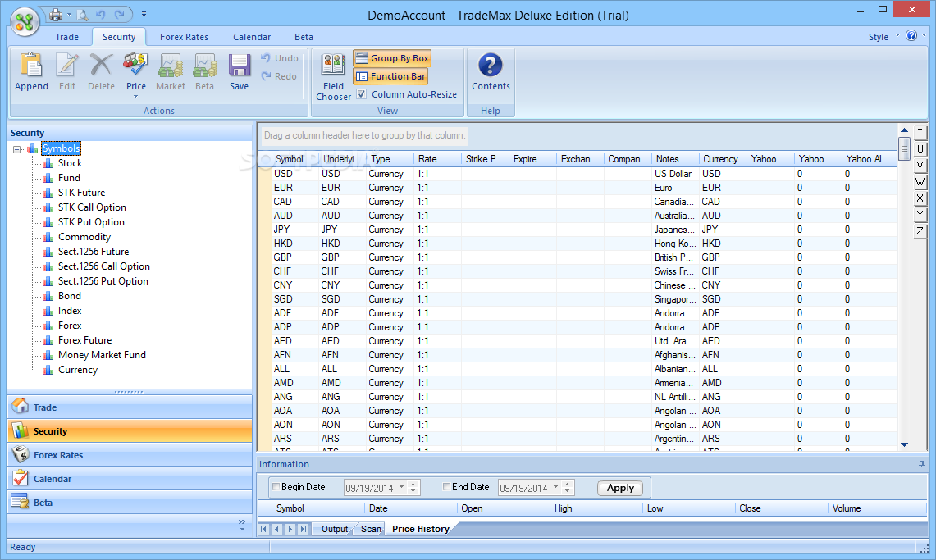Switch to the Beta ribbon tab

304,37
